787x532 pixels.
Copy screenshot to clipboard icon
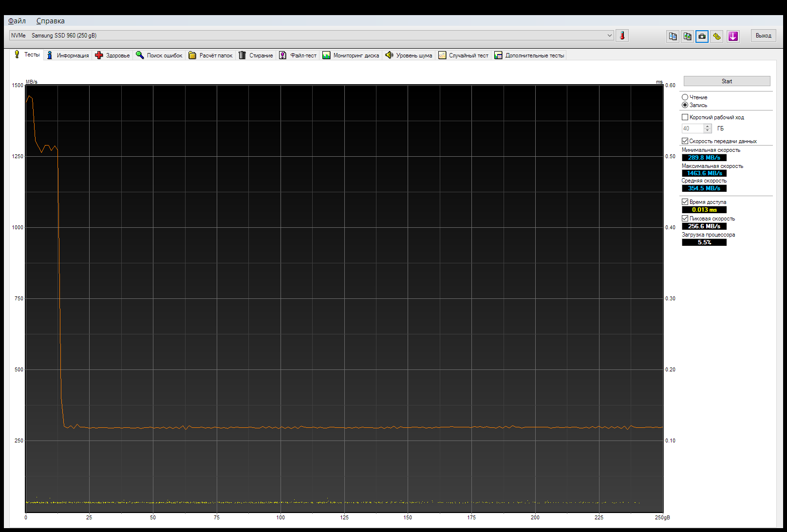(688, 36)
